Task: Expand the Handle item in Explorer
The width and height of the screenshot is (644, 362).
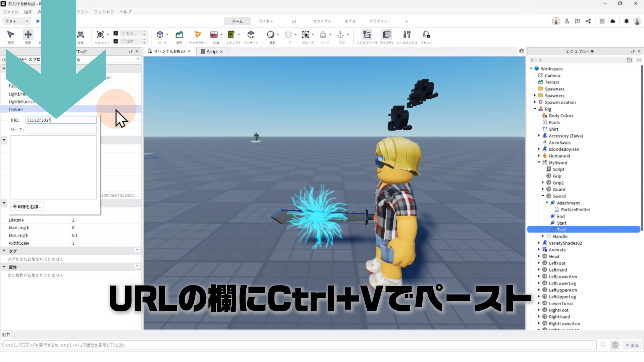Action: (543, 236)
